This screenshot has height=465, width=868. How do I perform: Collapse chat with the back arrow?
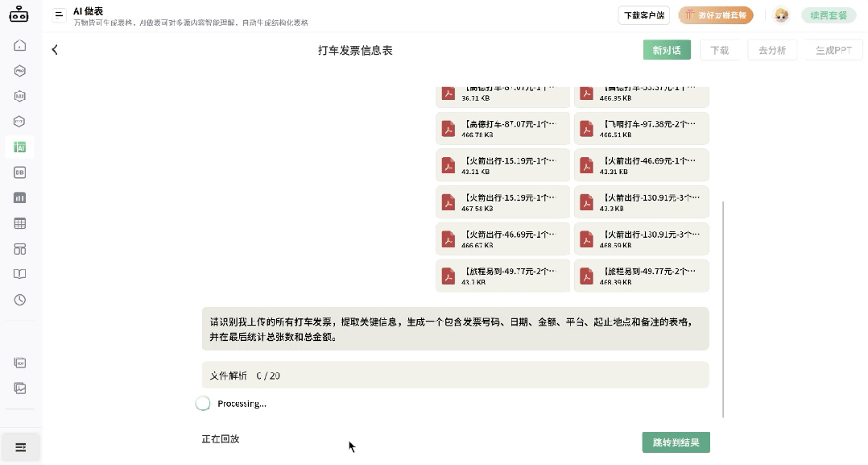[x=54, y=49]
